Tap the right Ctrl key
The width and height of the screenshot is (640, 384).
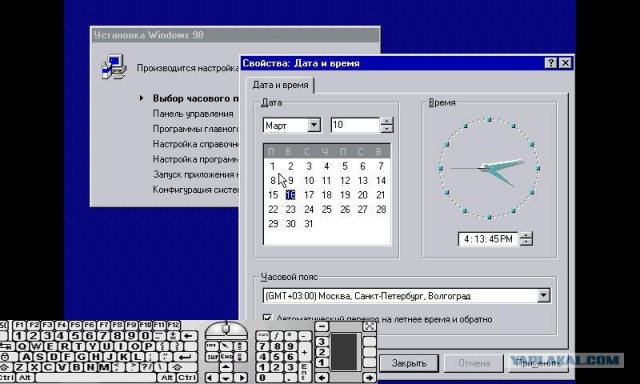point(187,378)
